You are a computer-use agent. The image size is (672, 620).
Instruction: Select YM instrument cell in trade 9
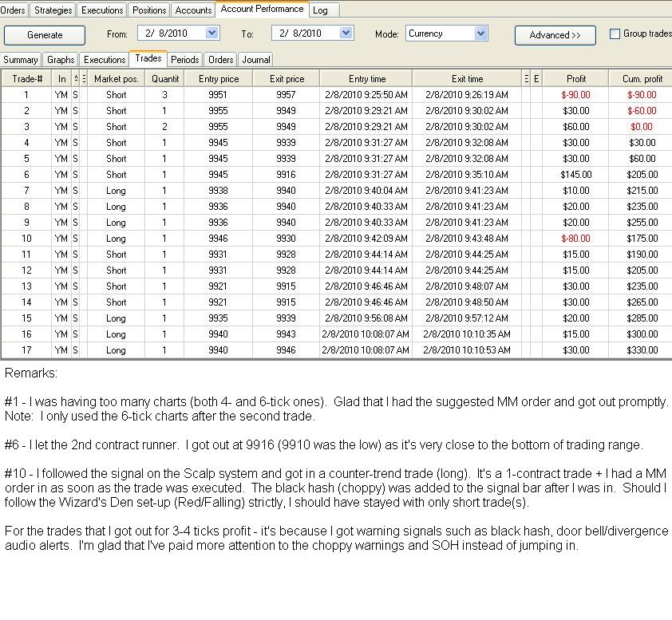[x=61, y=223]
